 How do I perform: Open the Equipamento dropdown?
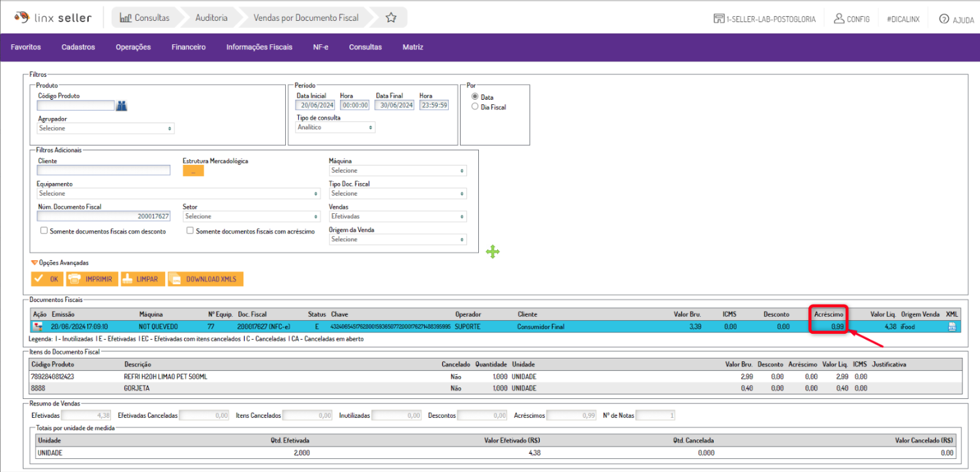pyautogui.click(x=179, y=194)
